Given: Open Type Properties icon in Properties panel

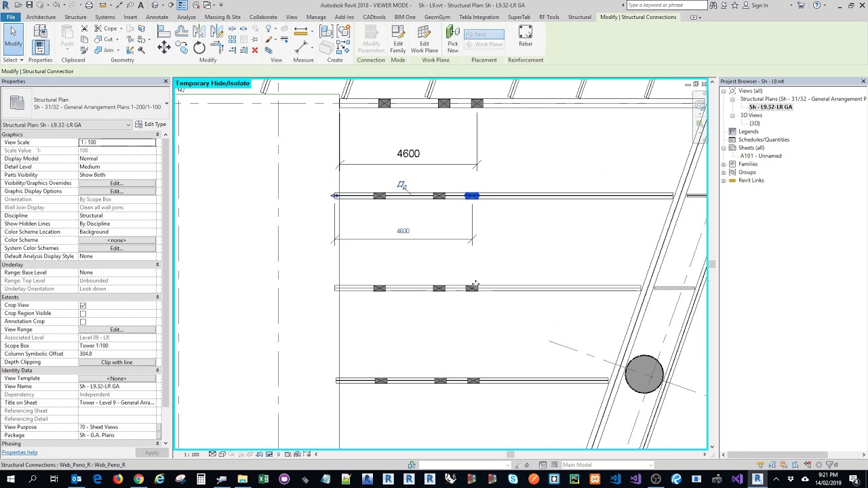Looking at the screenshot, I should (x=40, y=31).
